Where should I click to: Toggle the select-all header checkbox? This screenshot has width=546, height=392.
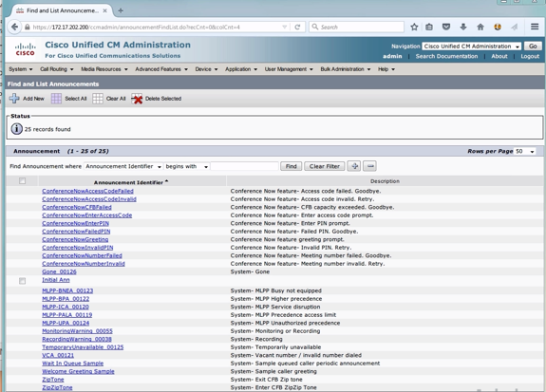(x=22, y=180)
